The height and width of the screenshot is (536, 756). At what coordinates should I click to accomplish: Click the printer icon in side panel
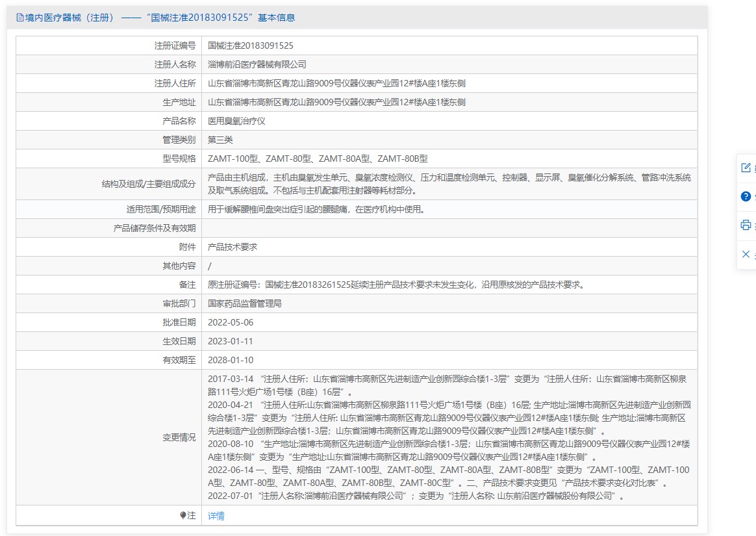(746, 225)
